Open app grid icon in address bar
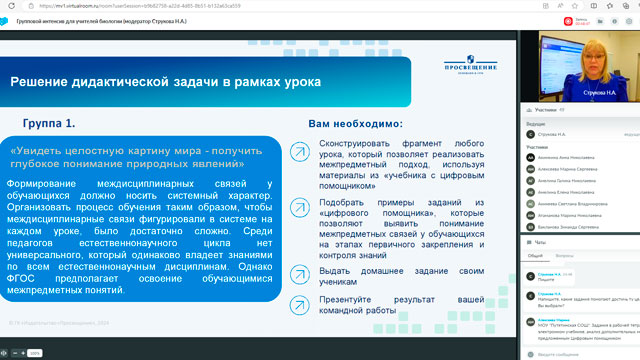 [546, 6]
